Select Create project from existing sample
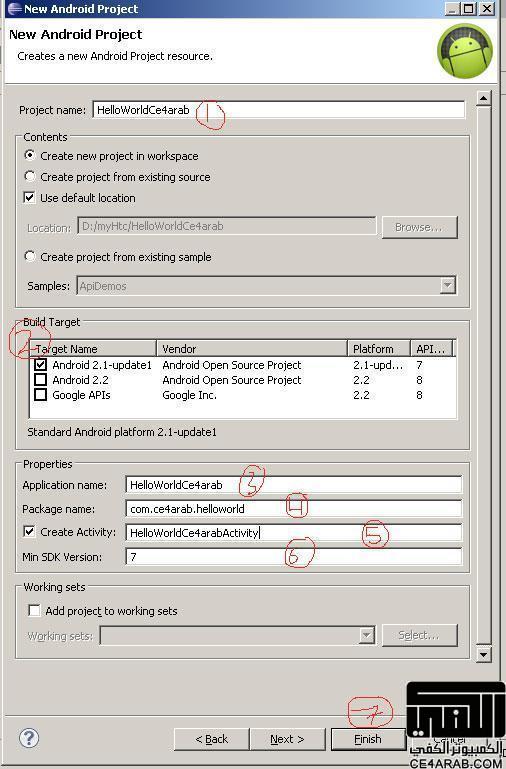This screenshot has height=769, width=506. [x=30, y=256]
